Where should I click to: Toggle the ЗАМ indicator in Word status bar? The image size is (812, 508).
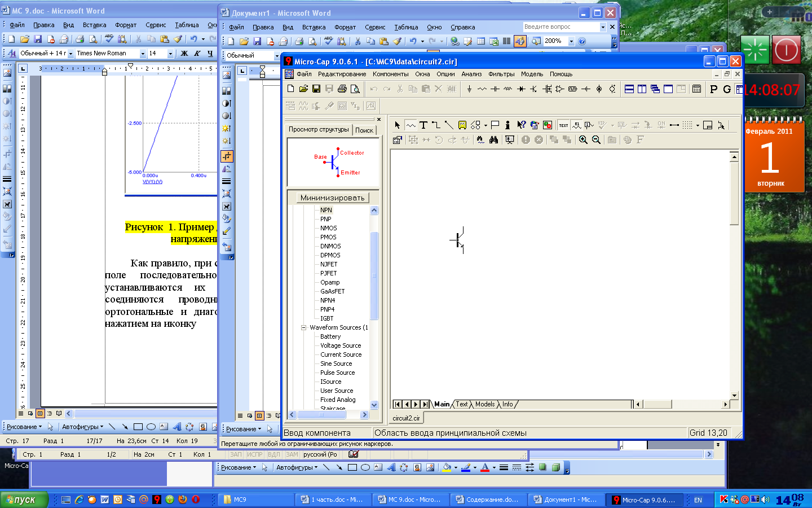click(x=292, y=454)
